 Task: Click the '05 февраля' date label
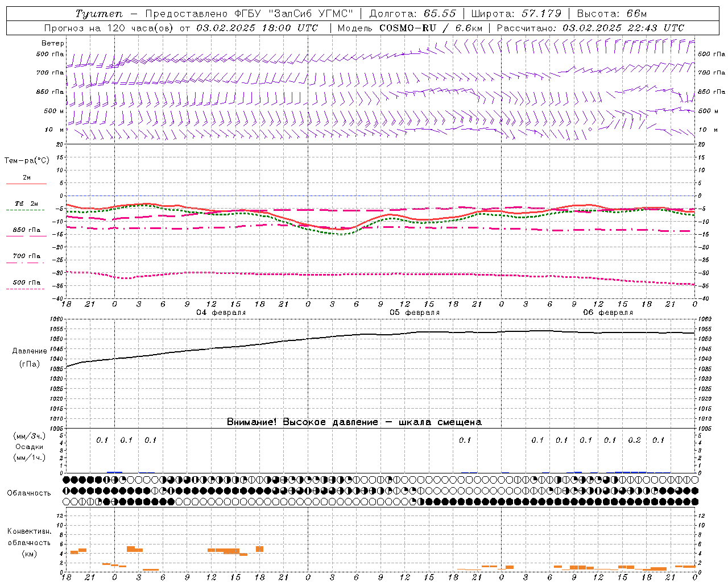tap(415, 313)
